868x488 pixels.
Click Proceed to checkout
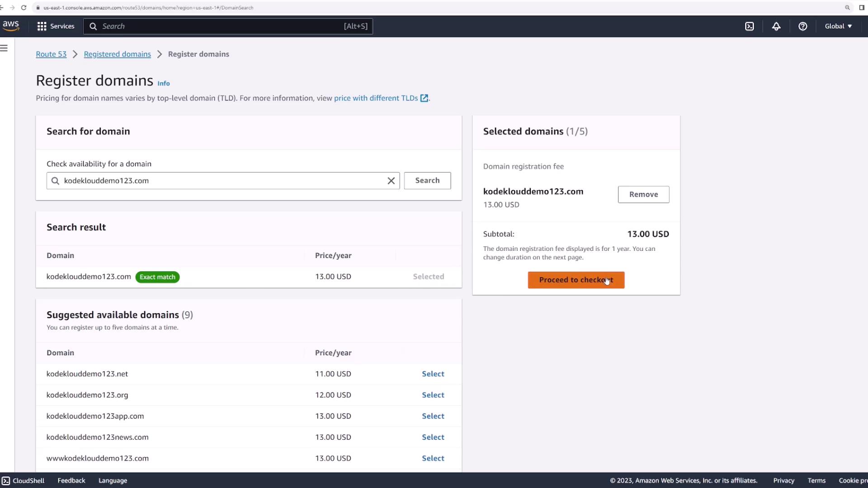pyautogui.click(x=576, y=280)
